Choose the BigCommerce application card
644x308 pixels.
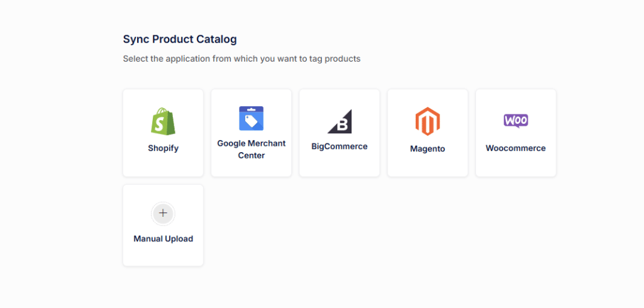click(x=340, y=165)
